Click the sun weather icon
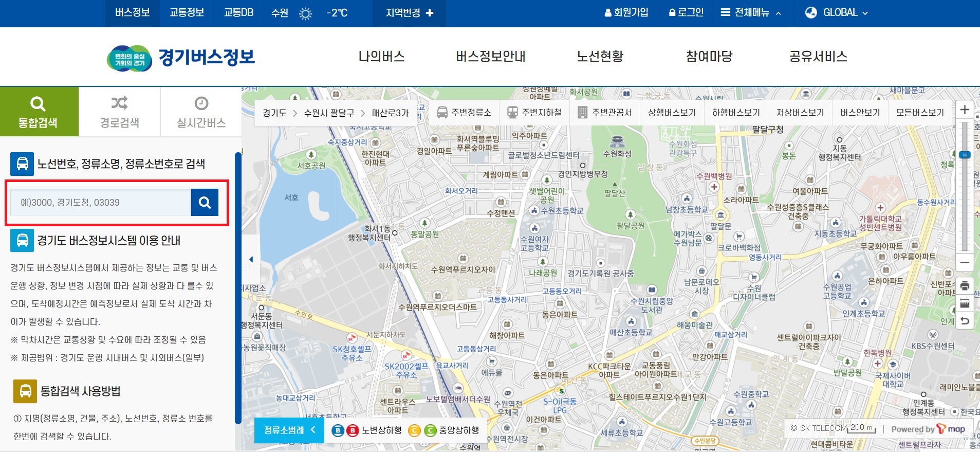The height and width of the screenshot is (452, 980). coord(305,13)
